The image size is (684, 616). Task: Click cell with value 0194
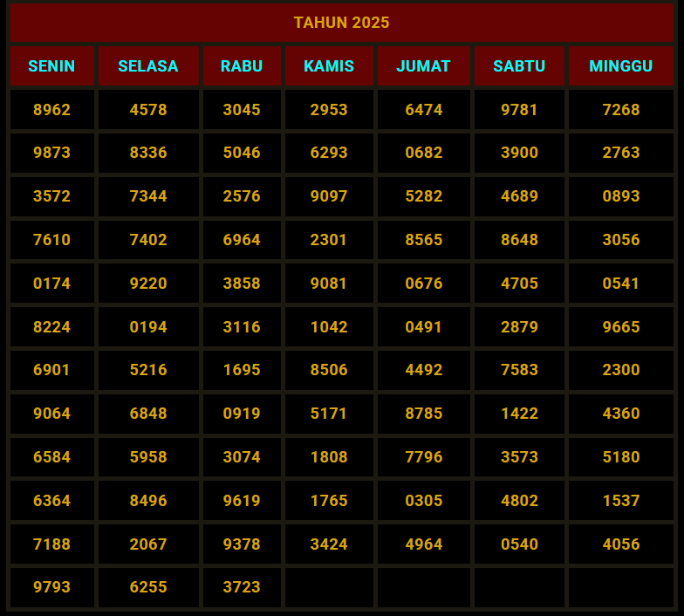[148, 326]
